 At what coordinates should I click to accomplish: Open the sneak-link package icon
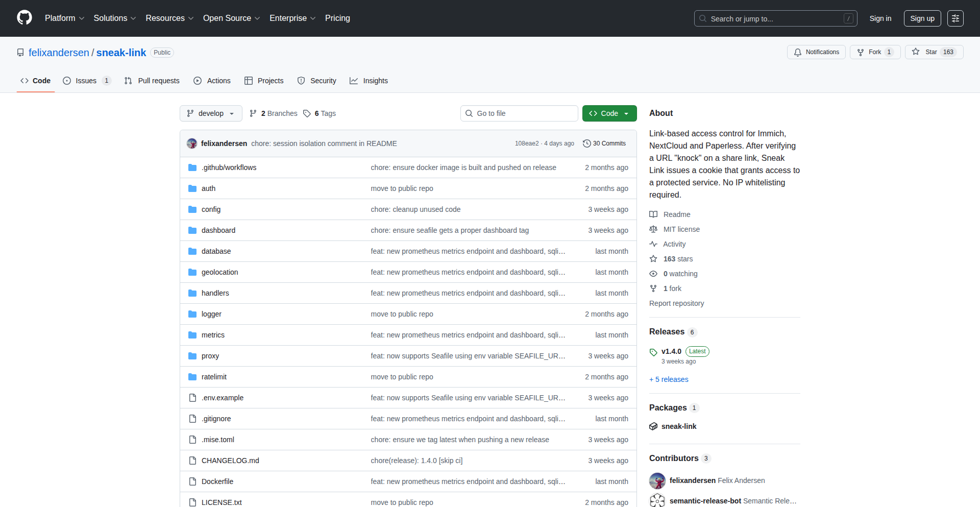tap(653, 426)
